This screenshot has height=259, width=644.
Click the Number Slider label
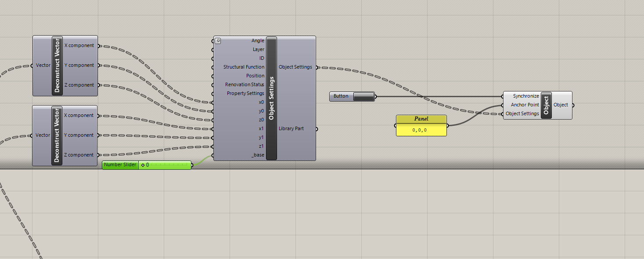point(120,165)
